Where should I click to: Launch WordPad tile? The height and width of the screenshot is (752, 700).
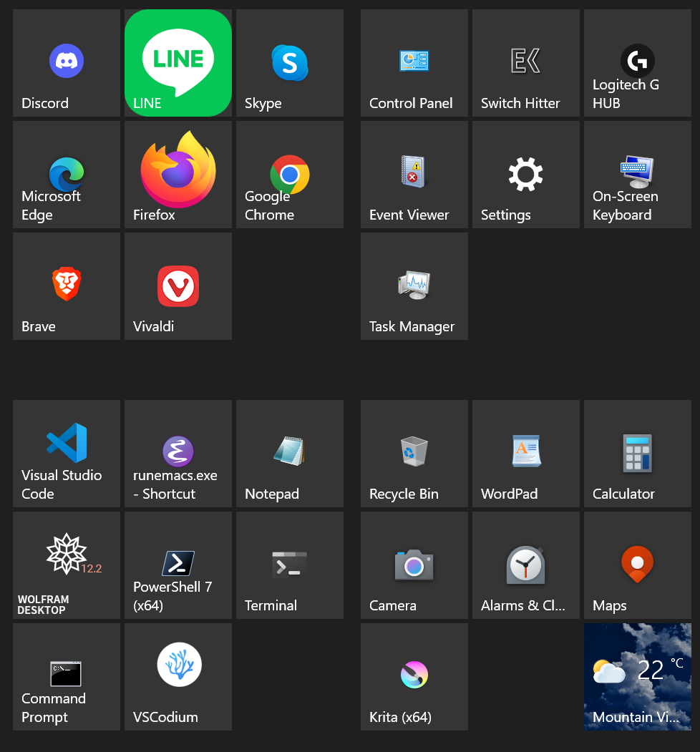point(526,454)
